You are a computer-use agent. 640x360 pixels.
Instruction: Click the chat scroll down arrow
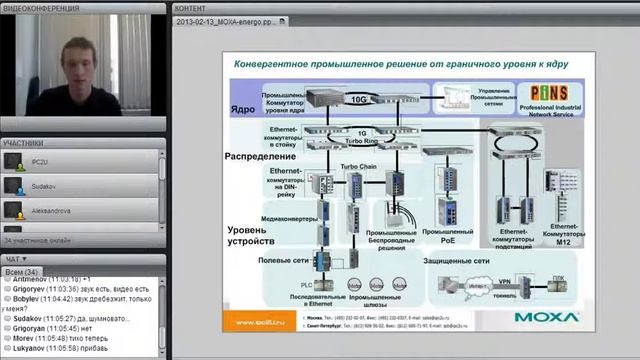[x=162, y=353]
